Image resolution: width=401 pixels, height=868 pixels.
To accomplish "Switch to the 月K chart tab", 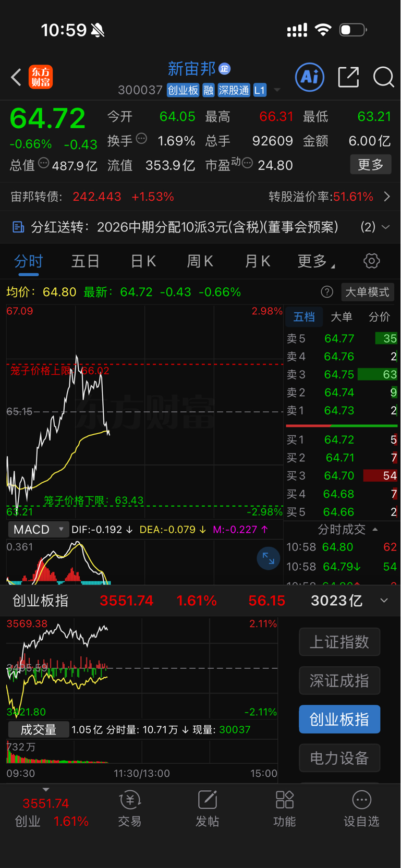I will [x=258, y=261].
